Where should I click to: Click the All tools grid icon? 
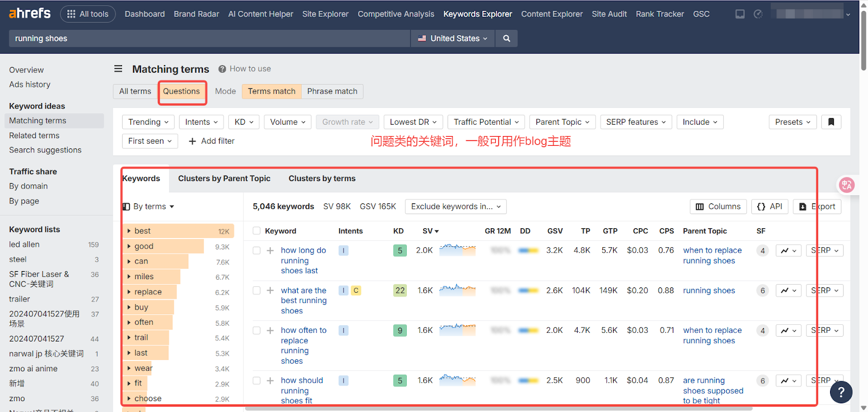71,14
